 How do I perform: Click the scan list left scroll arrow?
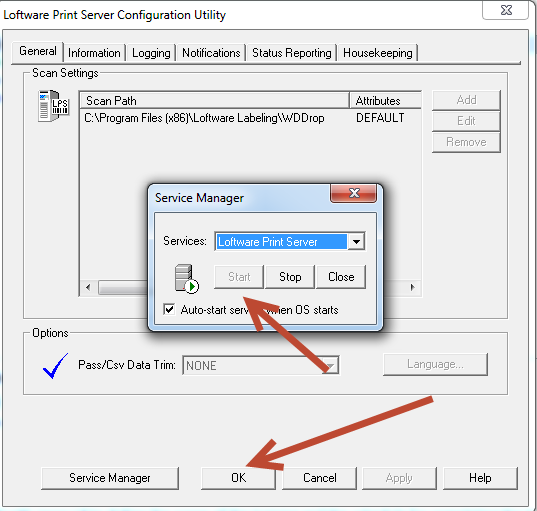click(x=88, y=287)
